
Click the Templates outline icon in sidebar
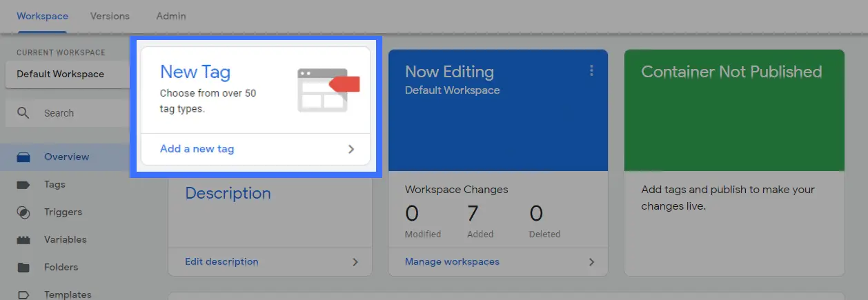tap(23, 295)
